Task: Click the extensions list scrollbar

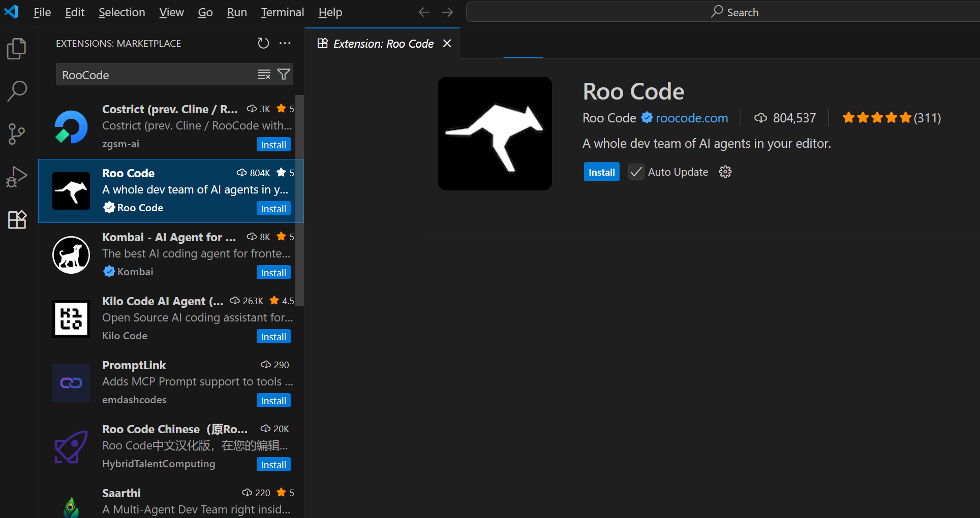Action: point(300,200)
